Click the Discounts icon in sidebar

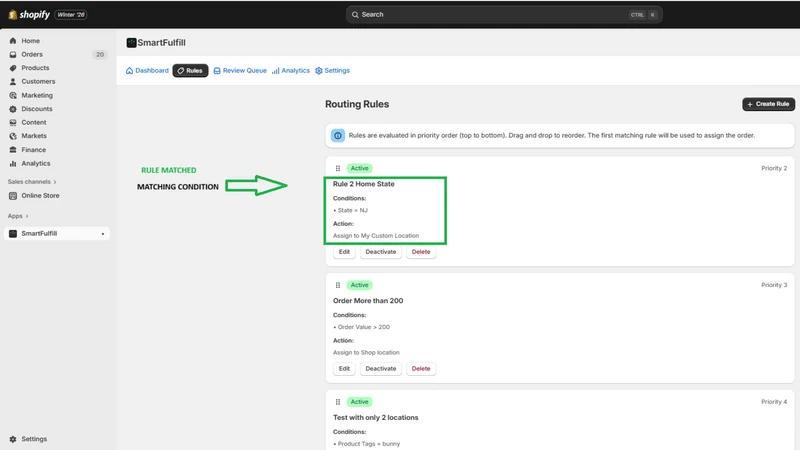pos(13,109)
